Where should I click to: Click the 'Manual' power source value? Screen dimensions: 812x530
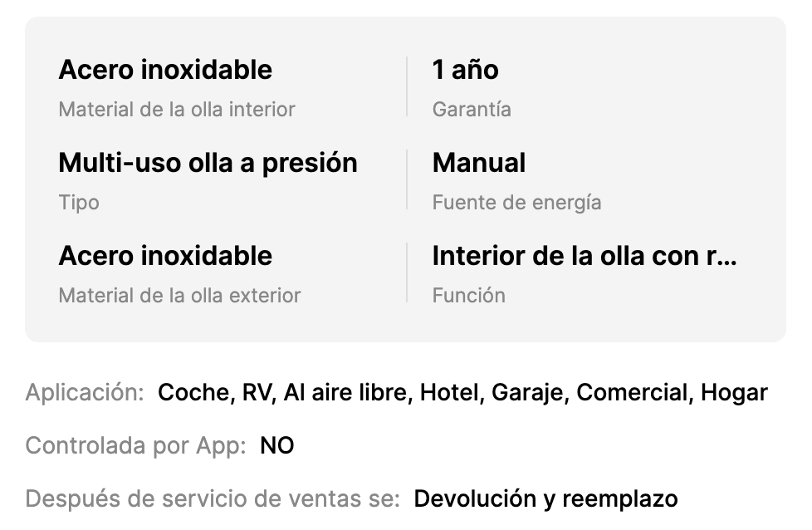pyautogui.click(x=479, y=163)
